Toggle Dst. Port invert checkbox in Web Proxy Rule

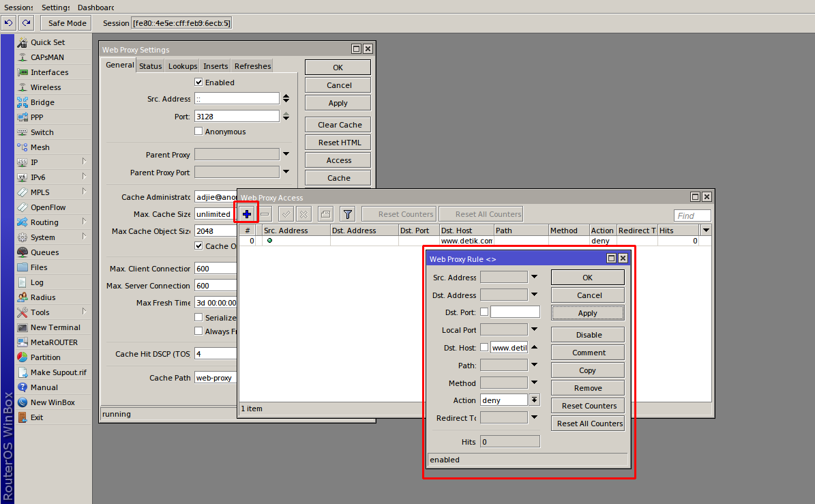[x=484, y=312]
